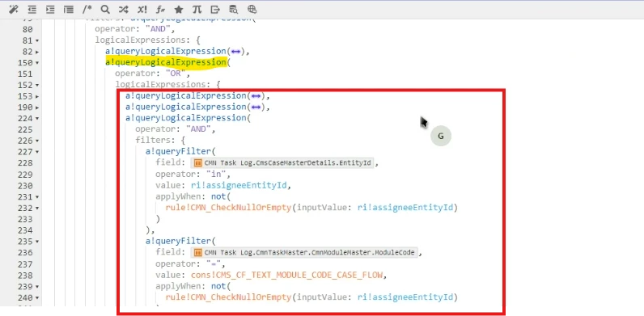Click a!queryLogicalExpression on line 224

point(185,118)
